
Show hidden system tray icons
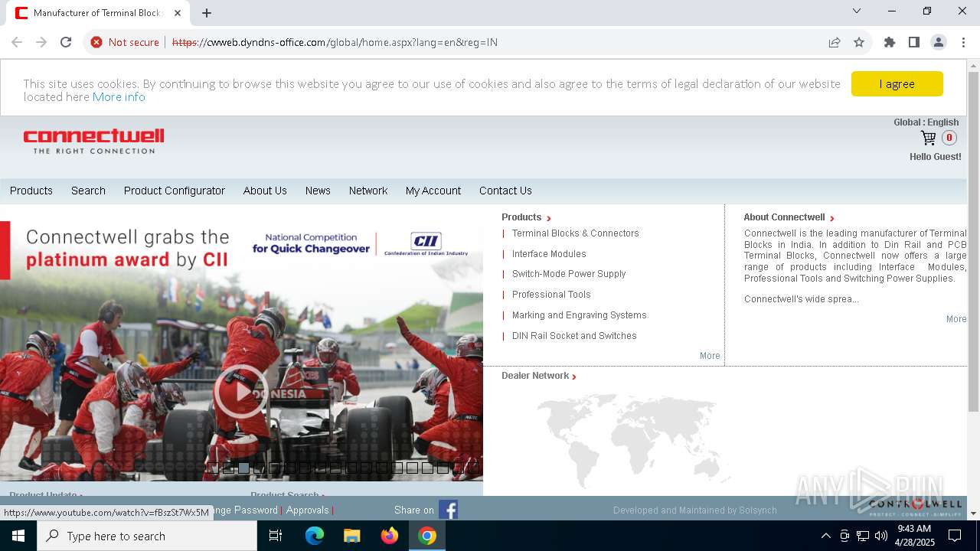(x=825, y=536)
